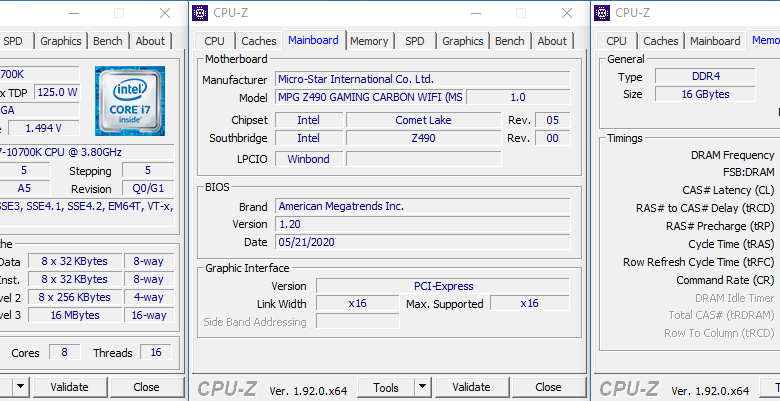Click core voltage value 1.494 V
This screenshot has height=401, width=780.
point(44,128)
